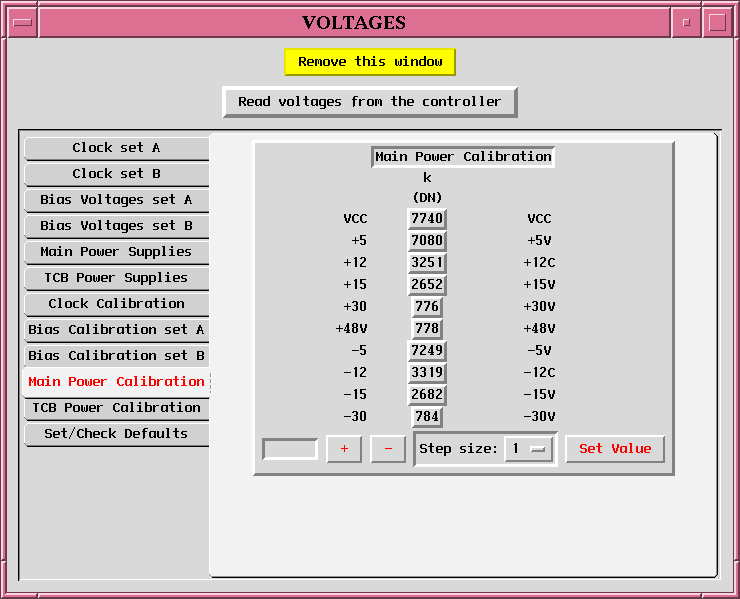This screenshot has height=599, width=740.
Task: Select the VCC value 7740
Action: 427,219
